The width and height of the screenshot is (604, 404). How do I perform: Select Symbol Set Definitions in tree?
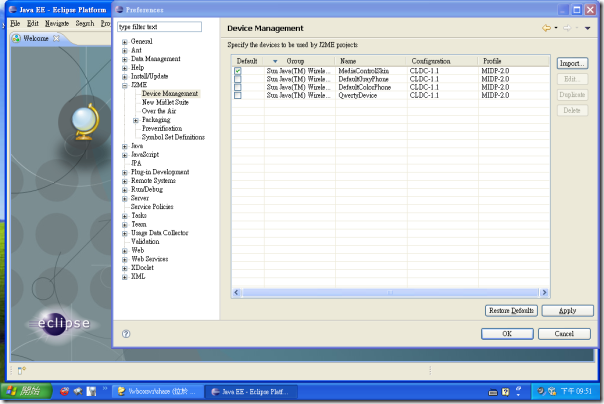173,137
